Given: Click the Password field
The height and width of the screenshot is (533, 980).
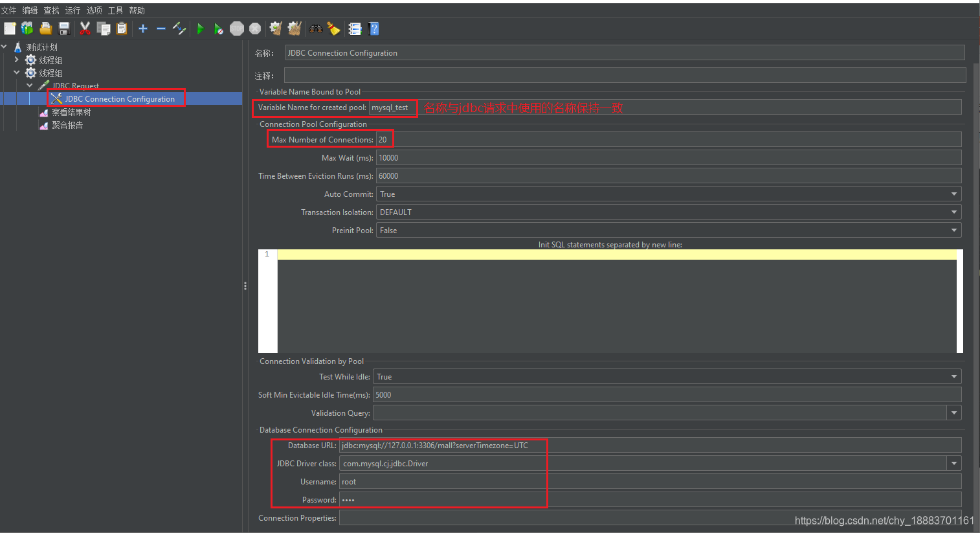Looking at the screenshot, I should [x=651, y=499].
